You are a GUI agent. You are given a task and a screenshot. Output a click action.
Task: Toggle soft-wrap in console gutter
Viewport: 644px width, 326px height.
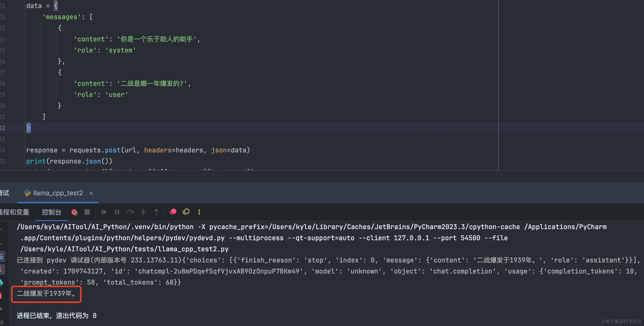tap(2, 257)
